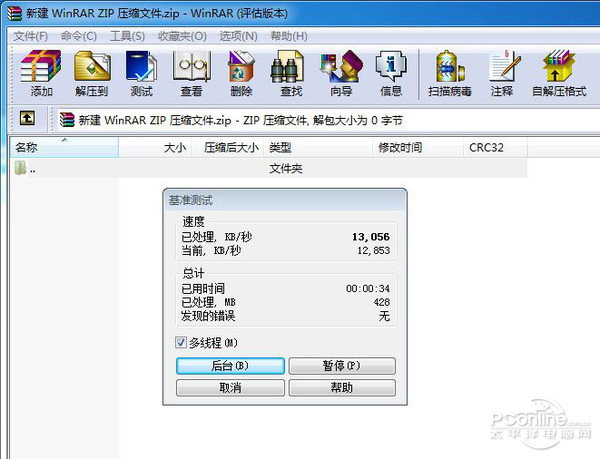Sort by the 大小 column header
The image size is (600, 459).
click(155, 147)
